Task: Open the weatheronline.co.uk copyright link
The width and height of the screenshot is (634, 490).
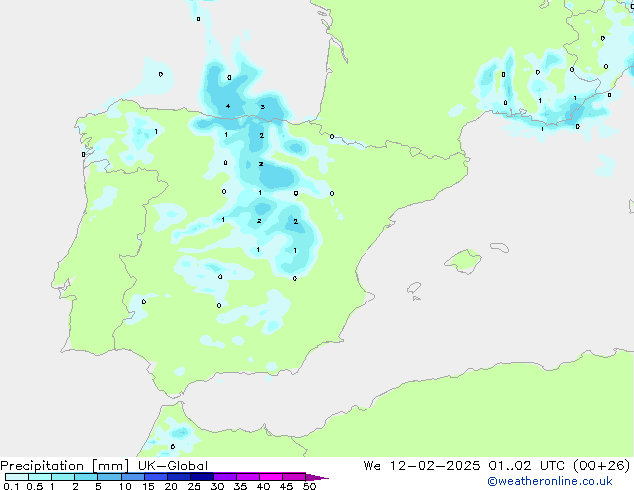Action: tap(550, 481)
